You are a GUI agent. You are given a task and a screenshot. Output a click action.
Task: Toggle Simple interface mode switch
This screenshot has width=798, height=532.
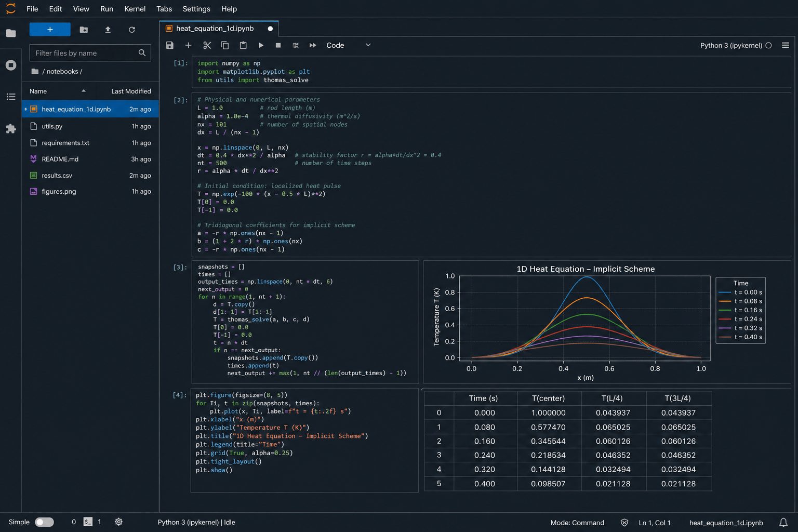[x=44, y=522]
